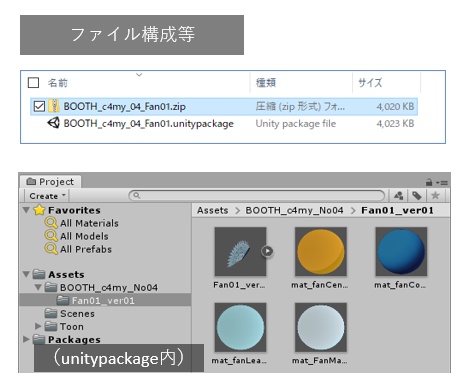Click the star save-search icon
471x384 pixels.
pos(435,196)
